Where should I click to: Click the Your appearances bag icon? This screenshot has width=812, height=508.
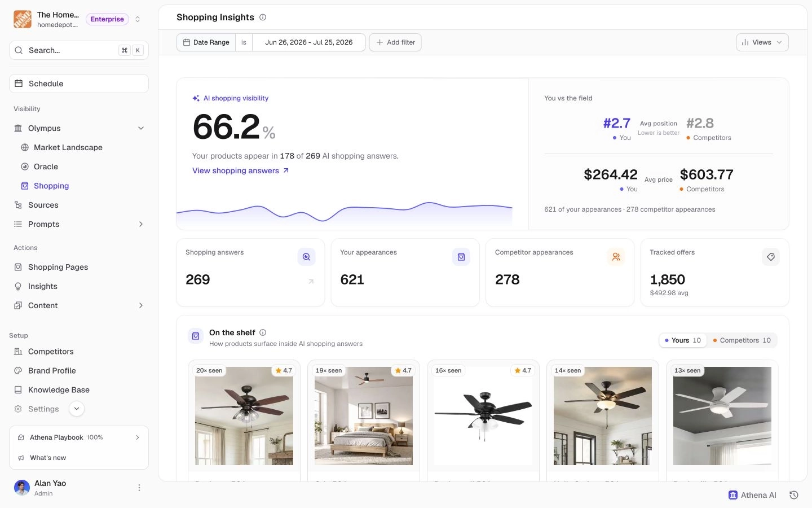[x=461, y=257]
